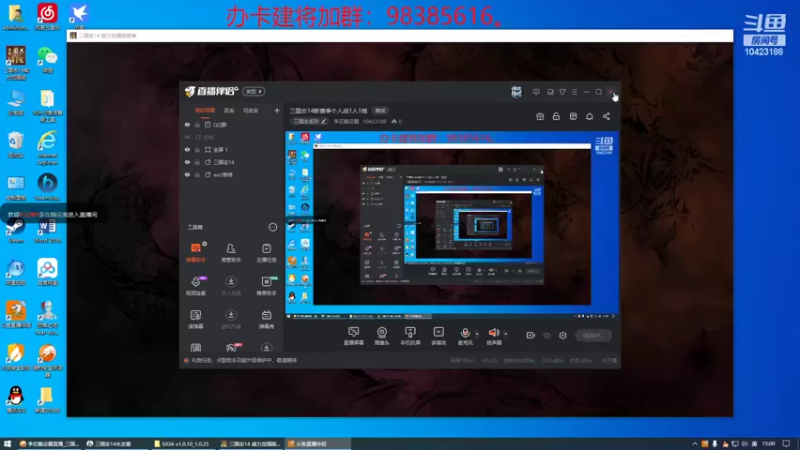The height and width of the screenshot is (450, 800).
Task: Click the lock icon above preview
Action: point(556,116)
